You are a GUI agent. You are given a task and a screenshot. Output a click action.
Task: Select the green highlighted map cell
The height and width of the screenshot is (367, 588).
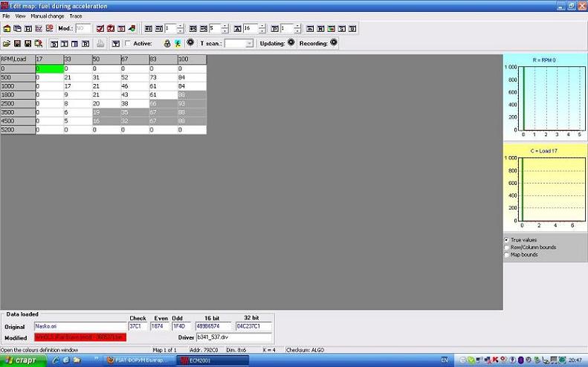click(49, 68)
